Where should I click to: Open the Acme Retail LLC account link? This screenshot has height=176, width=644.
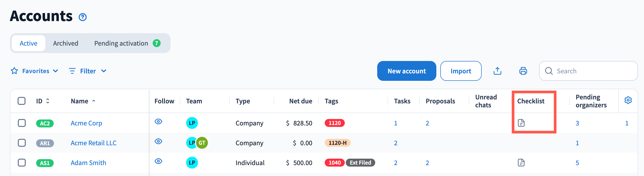tap(94, 143)
